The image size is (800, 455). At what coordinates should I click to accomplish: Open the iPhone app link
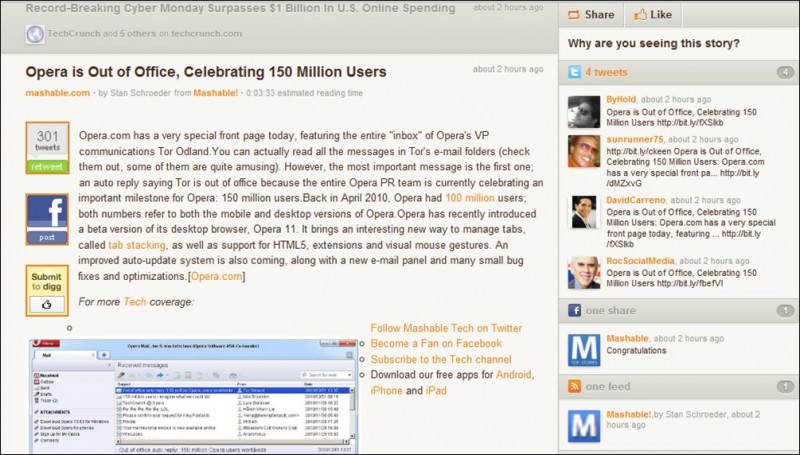[x=386, y=390]
